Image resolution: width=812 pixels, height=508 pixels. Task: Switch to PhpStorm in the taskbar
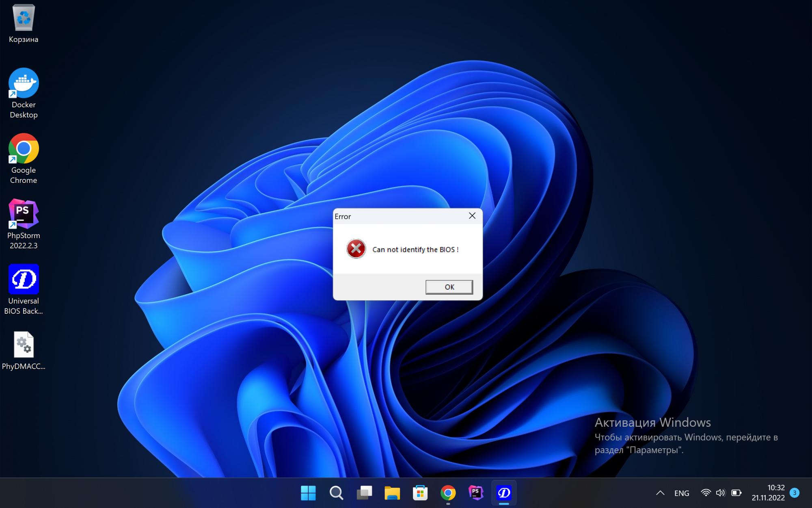click(x=476, y=493)
